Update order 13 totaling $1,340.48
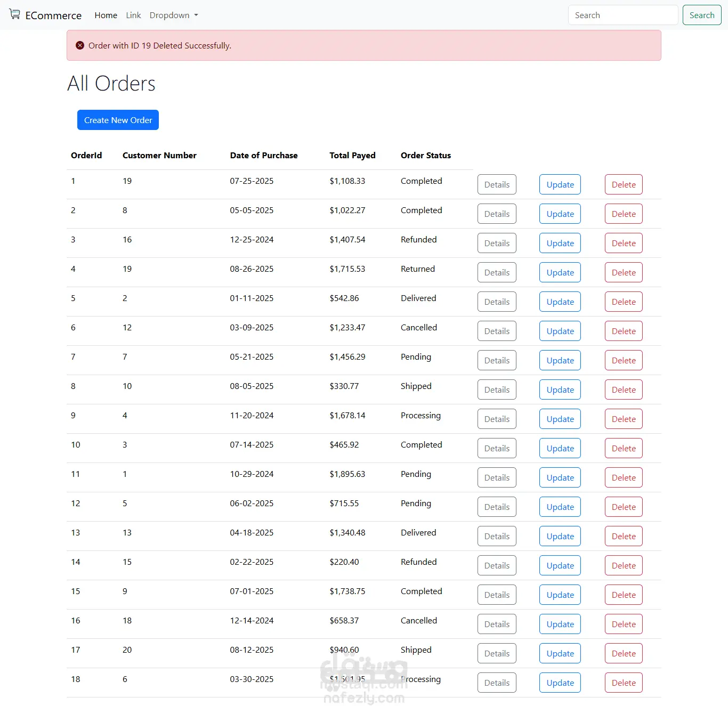 click(x=560, y=536)
